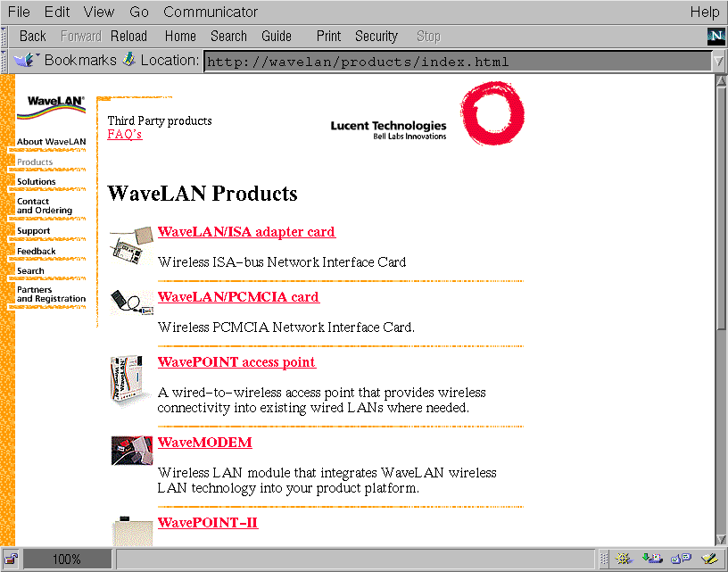This screenshot has width=728, height=572.
Task: Click the Bookmarks icon
Action: click(26, 61)
